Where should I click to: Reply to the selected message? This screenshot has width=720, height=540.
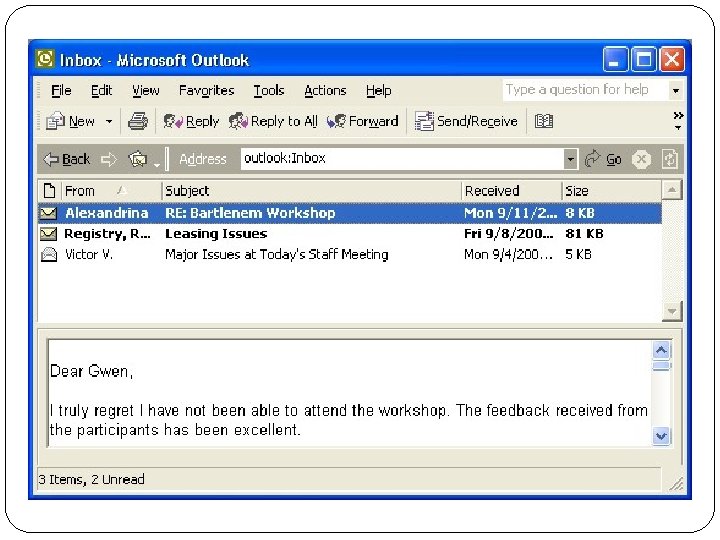click(191, 121)
